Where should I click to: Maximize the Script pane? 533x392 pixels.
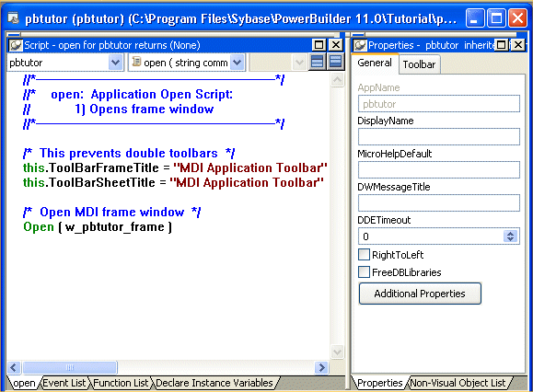pos(319,45)
